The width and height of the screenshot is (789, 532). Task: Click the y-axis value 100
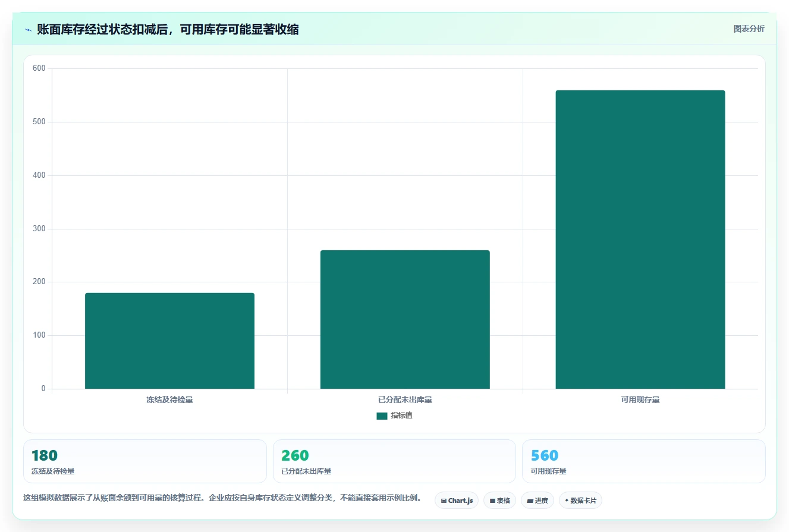pos(39,335)
